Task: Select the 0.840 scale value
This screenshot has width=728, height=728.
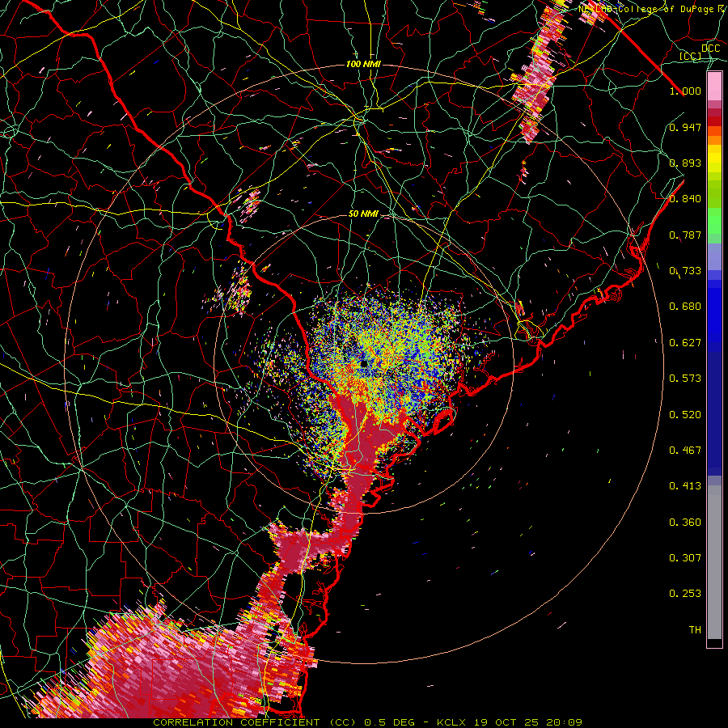Action: pyautogui.click(x=685, y=199)
